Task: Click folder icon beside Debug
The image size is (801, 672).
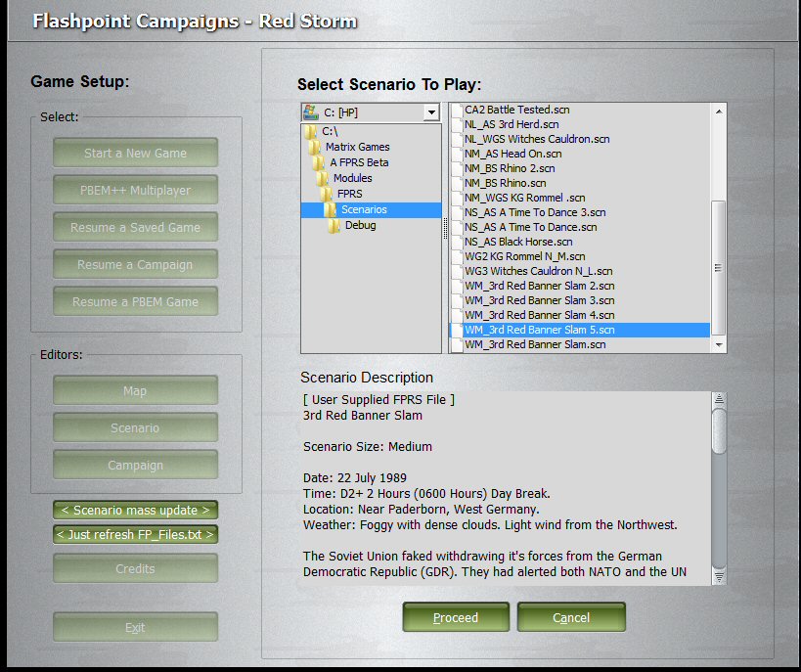Action: pos(334,225)
